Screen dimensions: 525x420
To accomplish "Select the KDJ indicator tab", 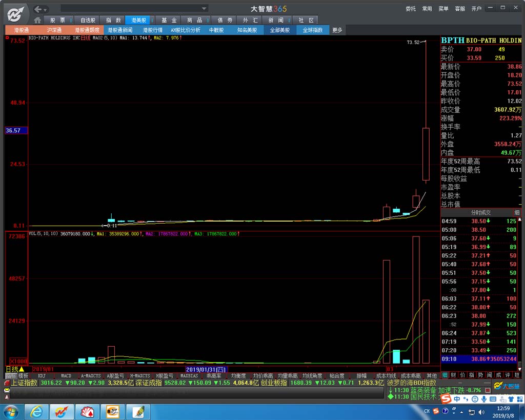I will [42, 376].
